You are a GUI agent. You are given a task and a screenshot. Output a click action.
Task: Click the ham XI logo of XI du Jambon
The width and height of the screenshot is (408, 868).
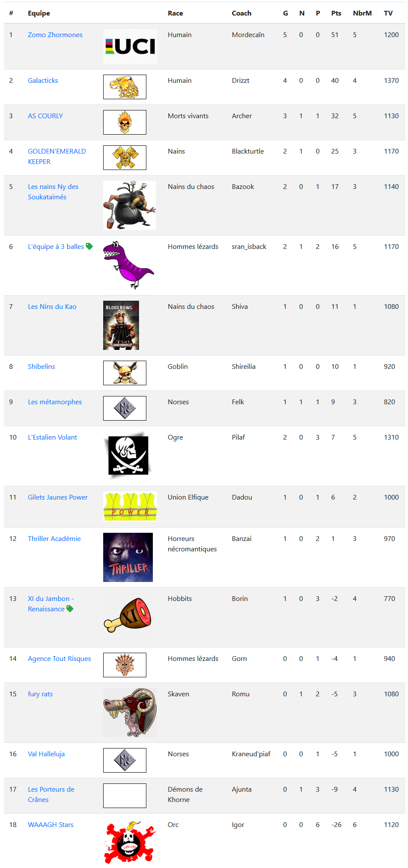128,615
